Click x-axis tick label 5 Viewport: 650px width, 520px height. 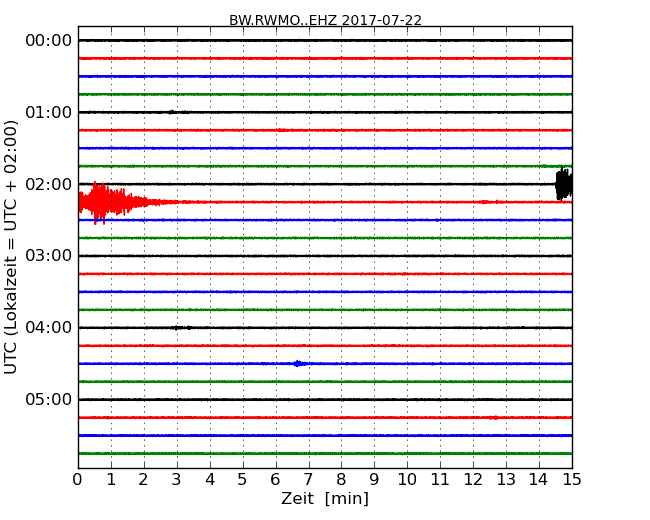(243, 480)
